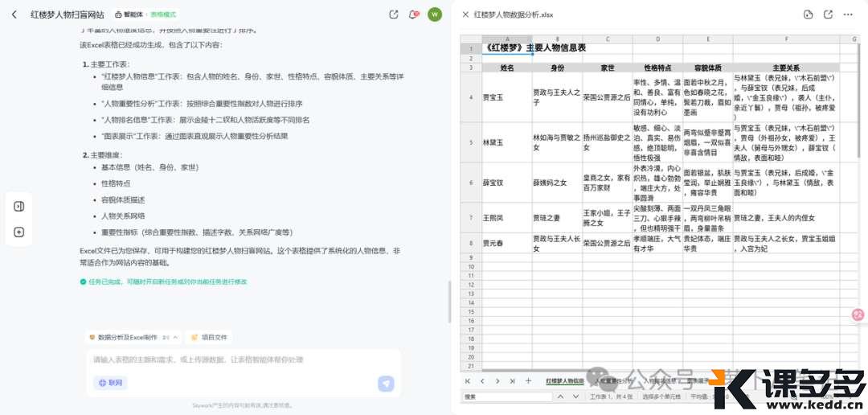
Task: Click the 选择多个单元格 status text
Action: [661, 397]
